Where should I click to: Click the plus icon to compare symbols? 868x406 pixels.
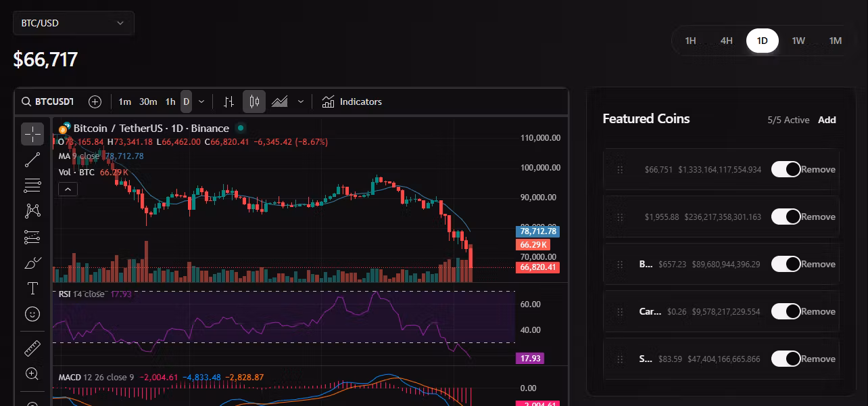pyautogui.click(x=95, y=101)
